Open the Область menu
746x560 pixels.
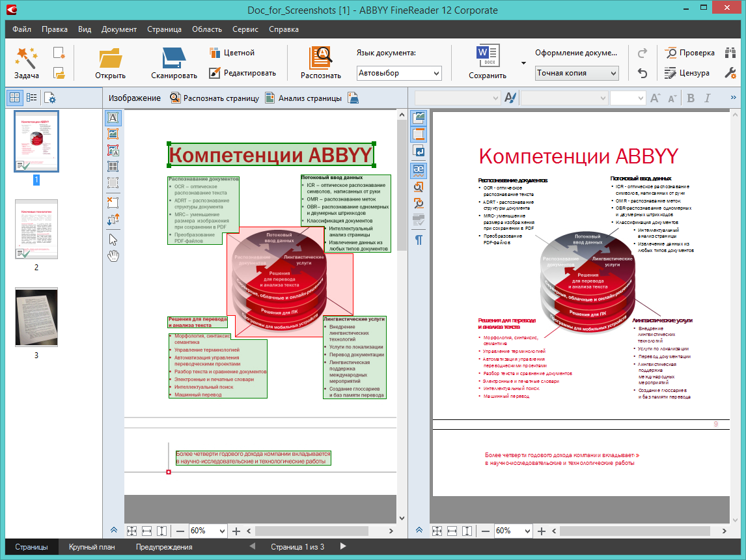coord(207,29)
